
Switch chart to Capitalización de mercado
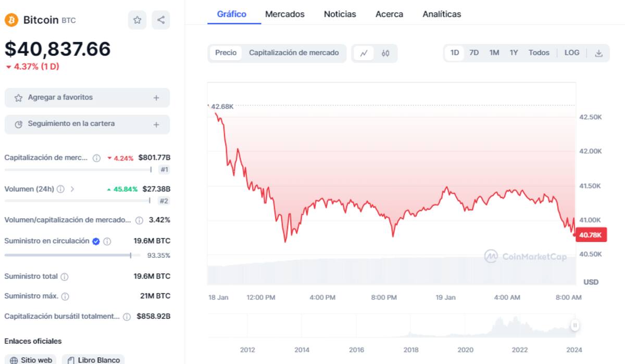pyautogui.click(x=294, y=53)
